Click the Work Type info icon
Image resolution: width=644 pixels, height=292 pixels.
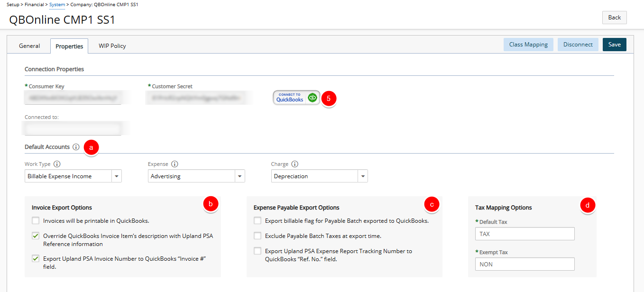(57, 164)
